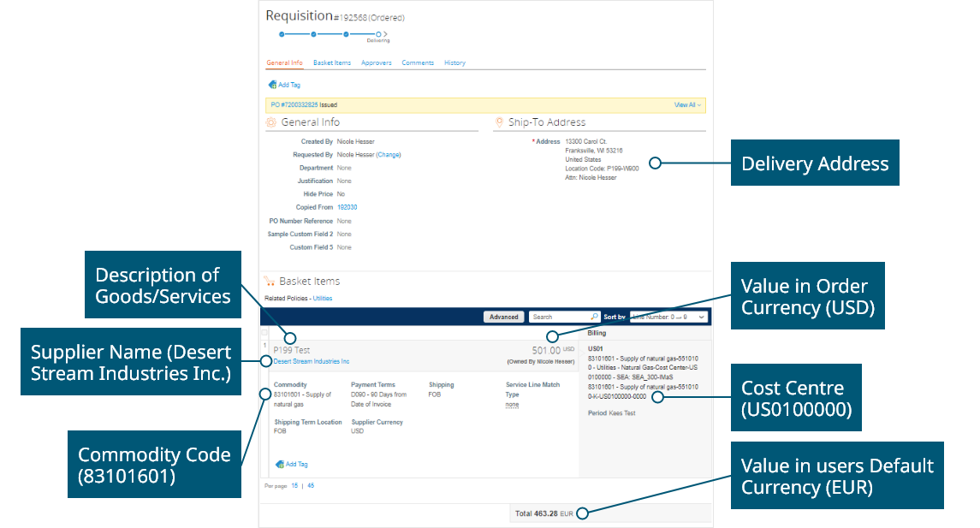Tick the select-all checkbox above basket items
The image size is (980, 528).
click(x=264, y=332)
